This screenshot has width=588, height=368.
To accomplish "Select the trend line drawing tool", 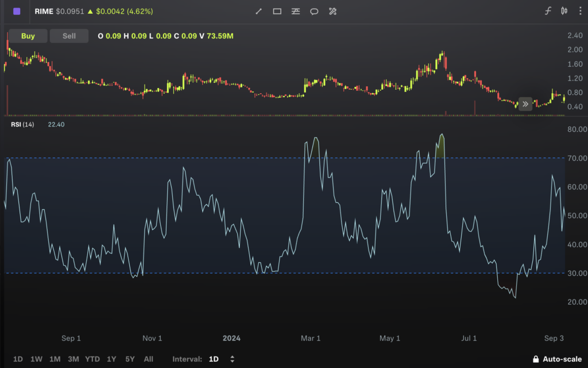I will pyautogui.click(x=258, y=11).
